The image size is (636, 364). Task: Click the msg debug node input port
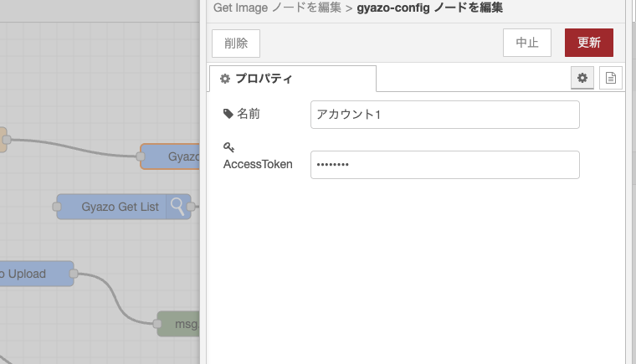(157, 324)
